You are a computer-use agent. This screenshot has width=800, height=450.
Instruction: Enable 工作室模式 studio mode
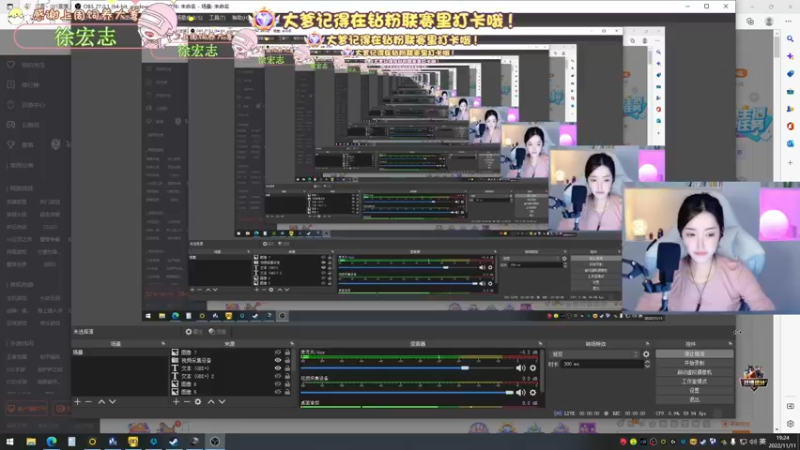(694, 381)
